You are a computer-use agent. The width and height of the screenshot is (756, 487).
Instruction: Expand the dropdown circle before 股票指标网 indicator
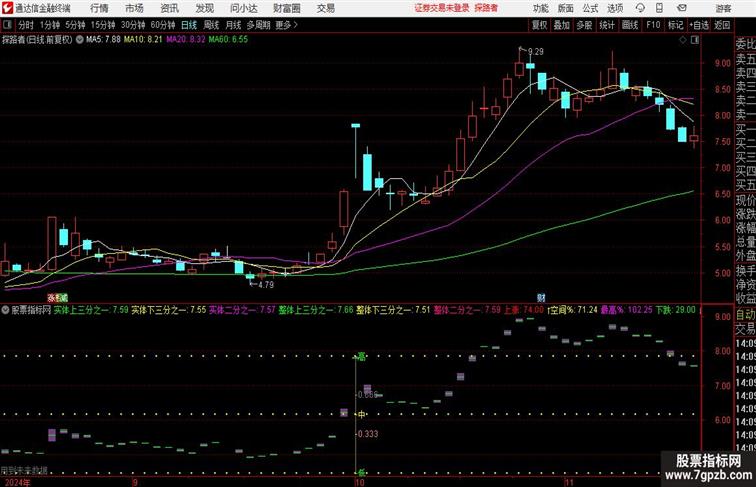(6, 310)
